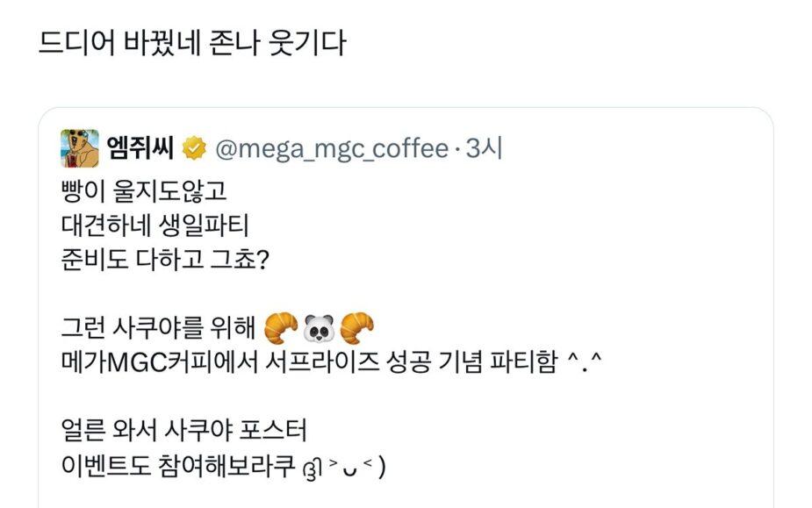812x508 pixels.
Task: Click the croissant emoji after the panda
Action: pos(356,328)
